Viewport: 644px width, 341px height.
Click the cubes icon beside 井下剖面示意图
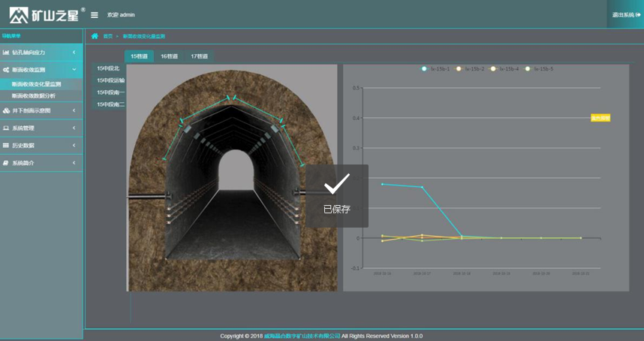point(6,110)
